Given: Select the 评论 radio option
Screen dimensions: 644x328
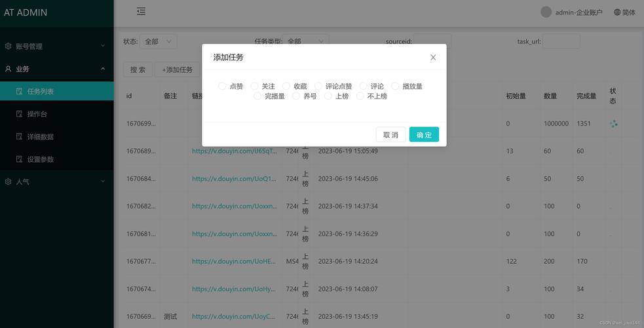Looking at the screenshot, I should pyautogui.click(x=363, y=87).
